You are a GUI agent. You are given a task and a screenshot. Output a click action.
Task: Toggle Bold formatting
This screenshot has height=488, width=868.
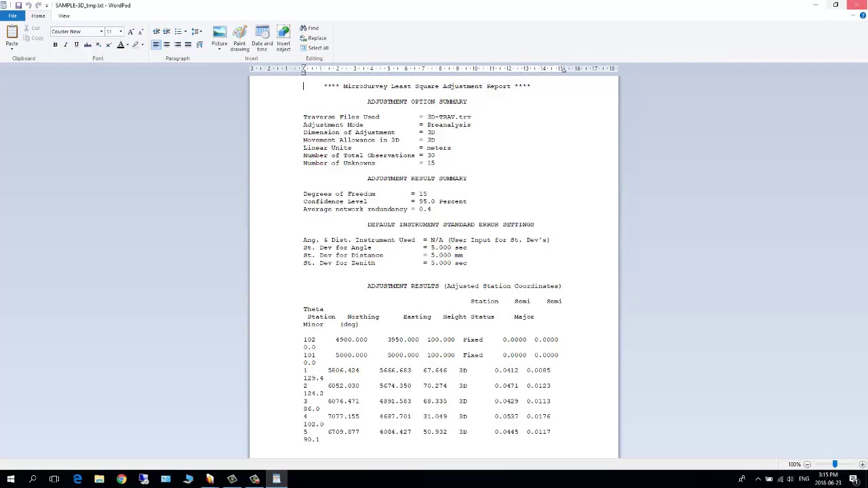(55, 45)
